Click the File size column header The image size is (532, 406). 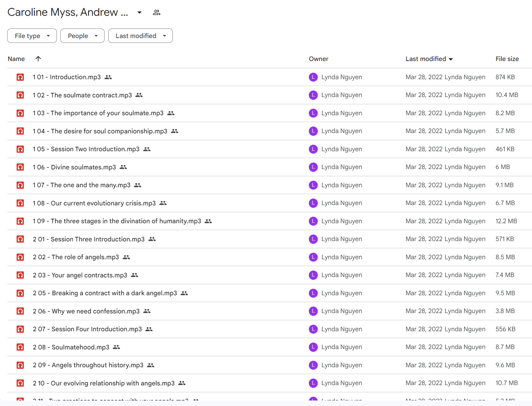click(x=507, y=59)
